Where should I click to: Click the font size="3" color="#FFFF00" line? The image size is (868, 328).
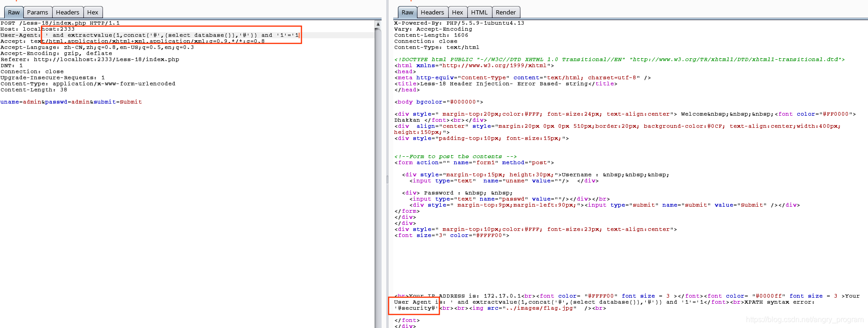[x=451, y=235]
